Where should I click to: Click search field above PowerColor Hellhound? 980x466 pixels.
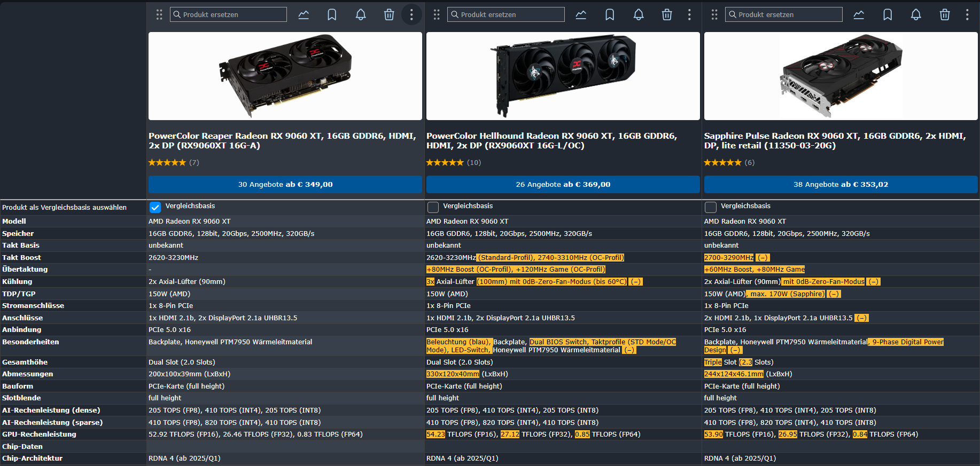(506, 14)
